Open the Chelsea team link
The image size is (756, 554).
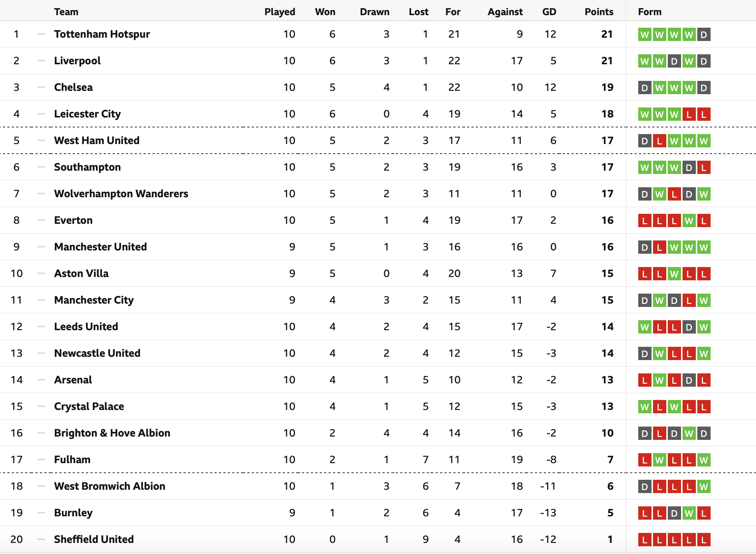click(x=73, y=87)
